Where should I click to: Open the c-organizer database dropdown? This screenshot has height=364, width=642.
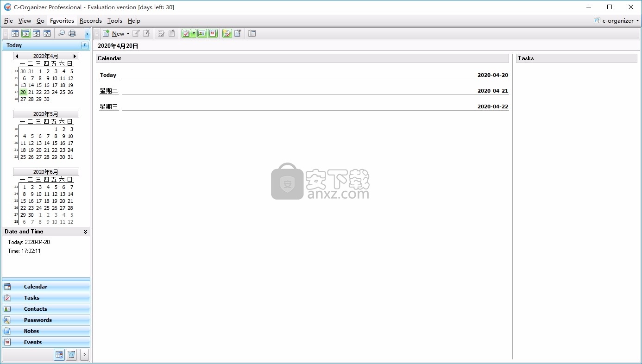pyautogui.click(x=616, y=21)
